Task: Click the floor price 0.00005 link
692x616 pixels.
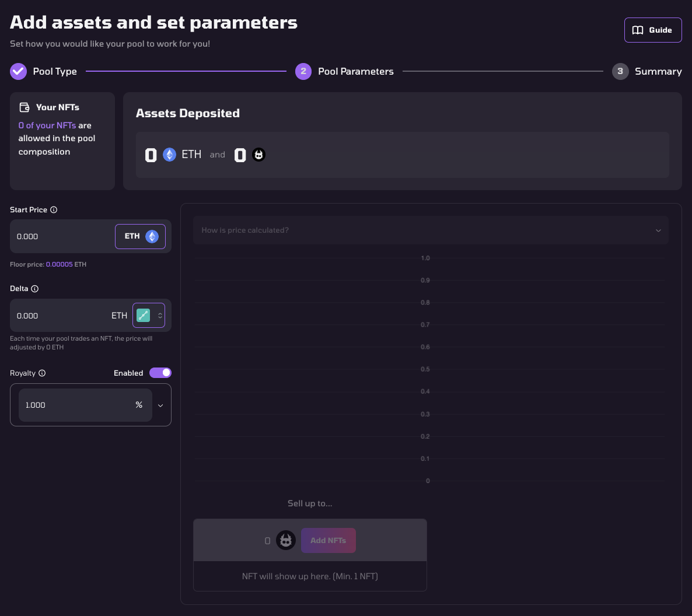Action: (59, 265)
